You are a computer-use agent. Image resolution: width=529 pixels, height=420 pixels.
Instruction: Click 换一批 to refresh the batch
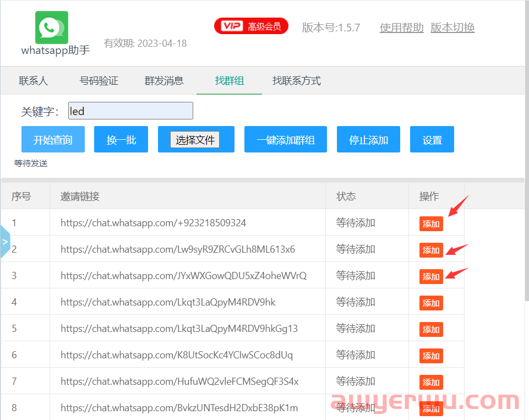pos(121,139)
